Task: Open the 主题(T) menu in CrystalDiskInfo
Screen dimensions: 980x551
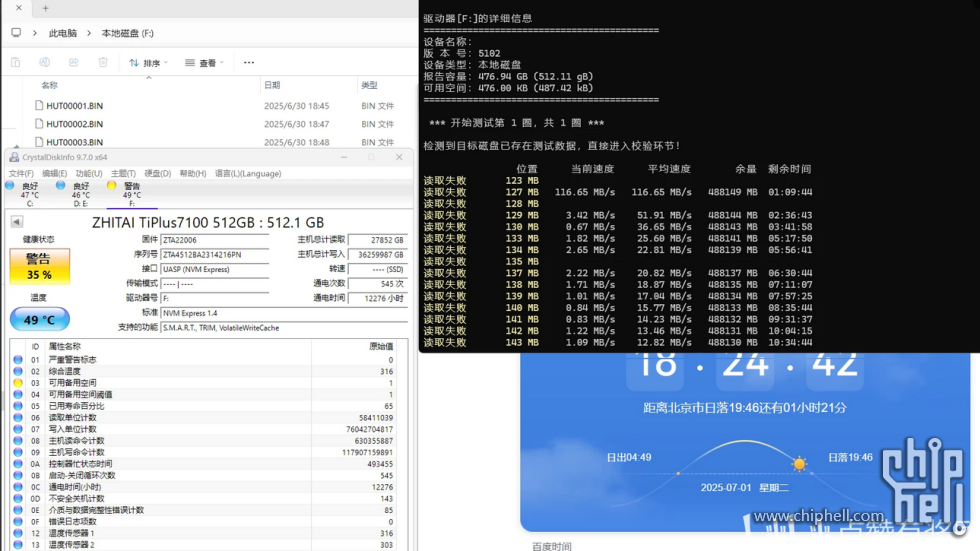Action: (x=123, y=174)
